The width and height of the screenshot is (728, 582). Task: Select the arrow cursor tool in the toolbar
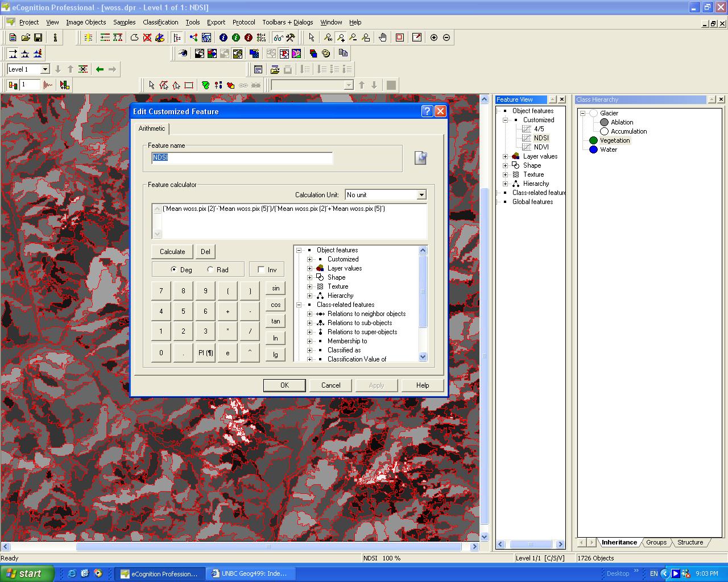pos(312,38)
